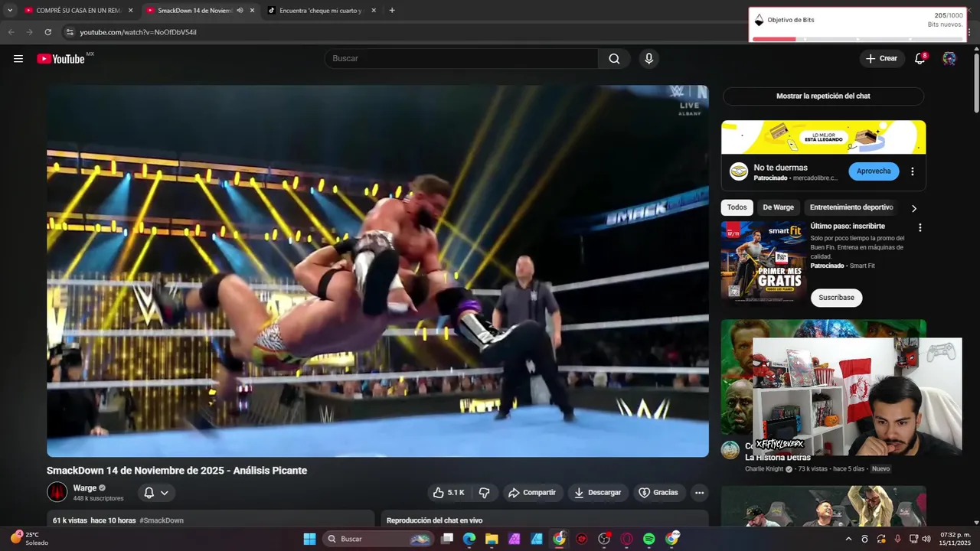Viewport: 980px width, 551px height.
Task: Open the Mercado Libre banner ad image
Action: 823,137
